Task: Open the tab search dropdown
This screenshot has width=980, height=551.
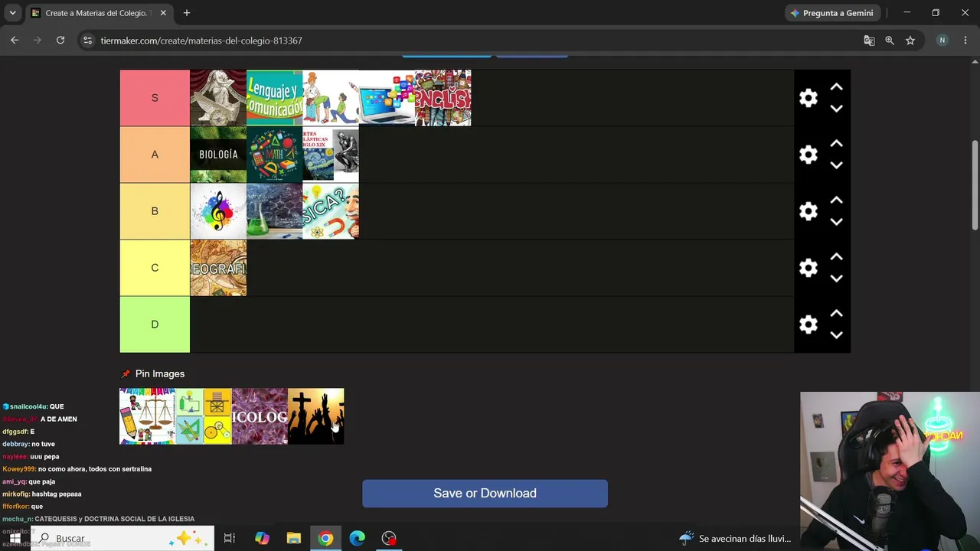Action: (x=12, y=13)
